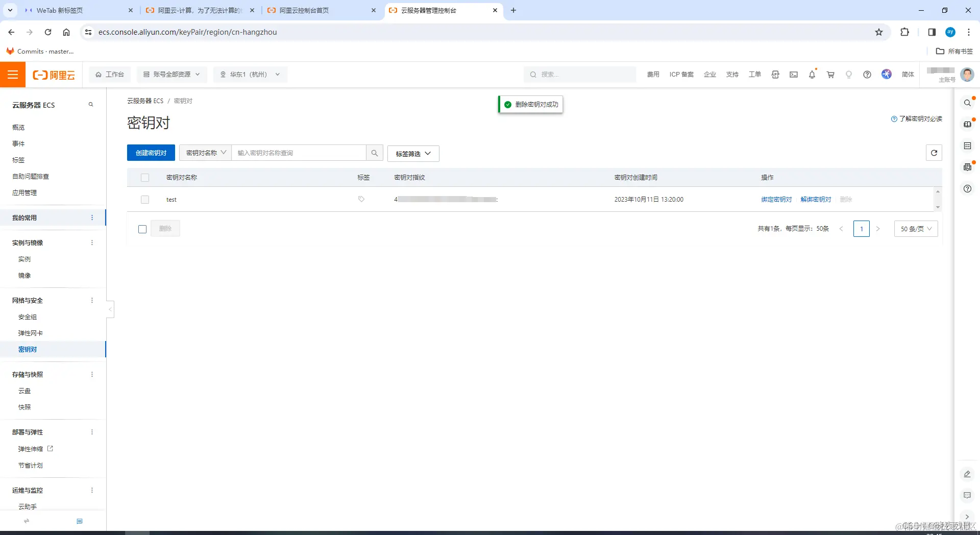Viewport: 980px width, 535px height.
Task: Click the Workbench button in the top bar
Action: coord(110,75)
